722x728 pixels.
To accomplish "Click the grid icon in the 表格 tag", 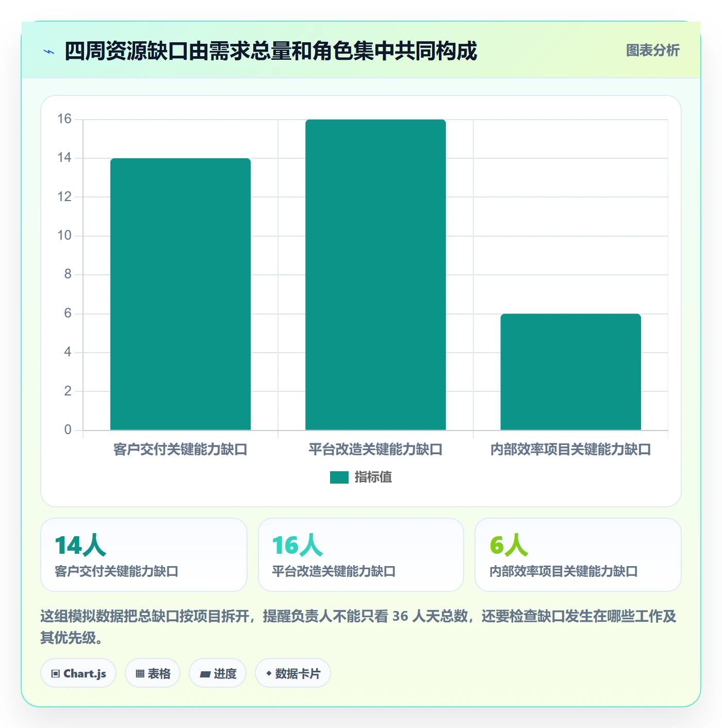I will (140, 674).
